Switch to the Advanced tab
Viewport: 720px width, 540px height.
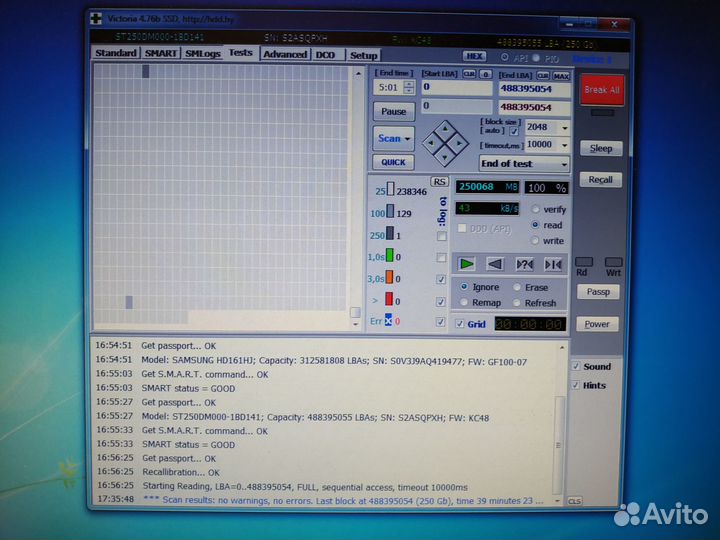(x=285, y=55)
